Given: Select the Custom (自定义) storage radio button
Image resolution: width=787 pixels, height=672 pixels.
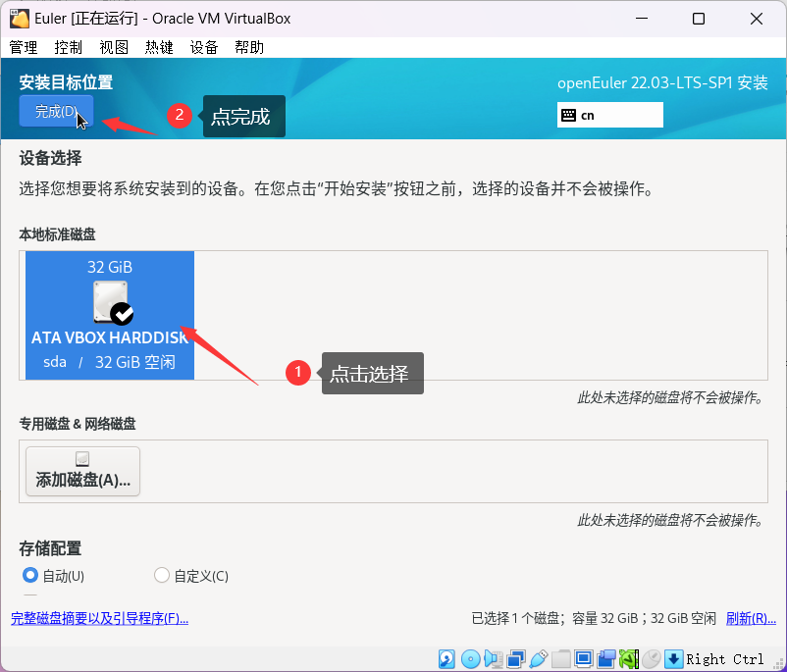Looking at the screenshot, I should point(162,575).
